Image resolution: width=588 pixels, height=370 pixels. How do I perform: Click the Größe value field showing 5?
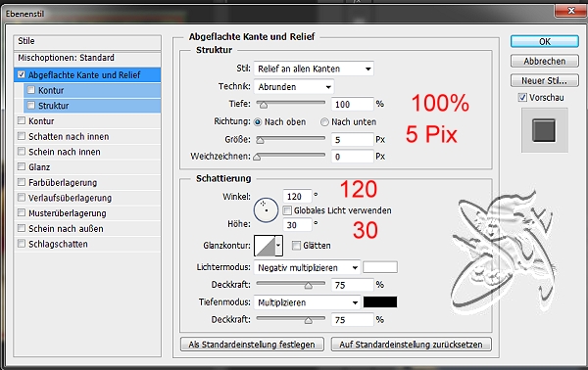(353, 140)
